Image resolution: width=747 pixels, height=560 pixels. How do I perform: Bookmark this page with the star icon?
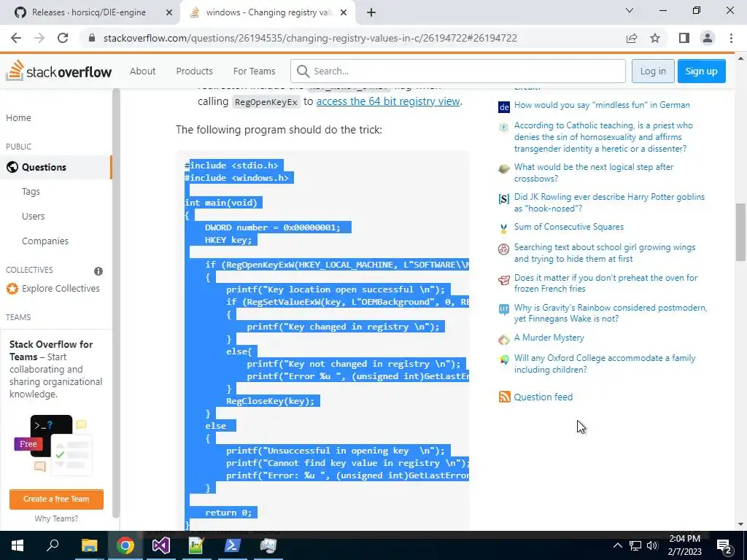655,38
